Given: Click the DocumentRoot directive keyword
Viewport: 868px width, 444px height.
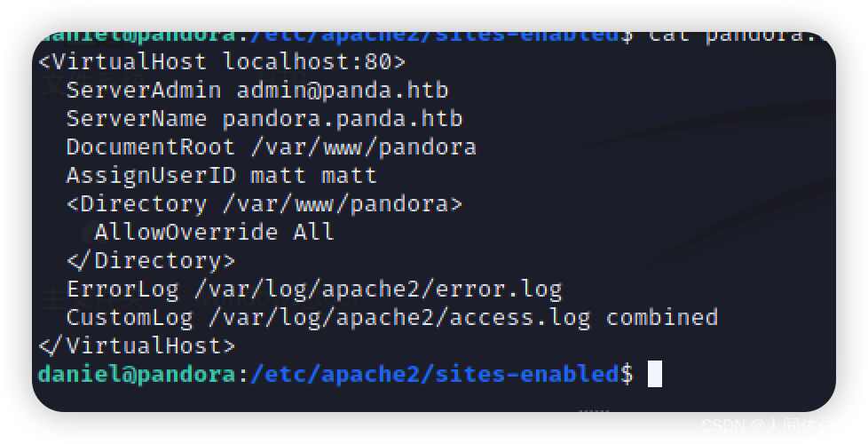Looking at the screenshot, I should pyautogui.click(x=151, y=147).
